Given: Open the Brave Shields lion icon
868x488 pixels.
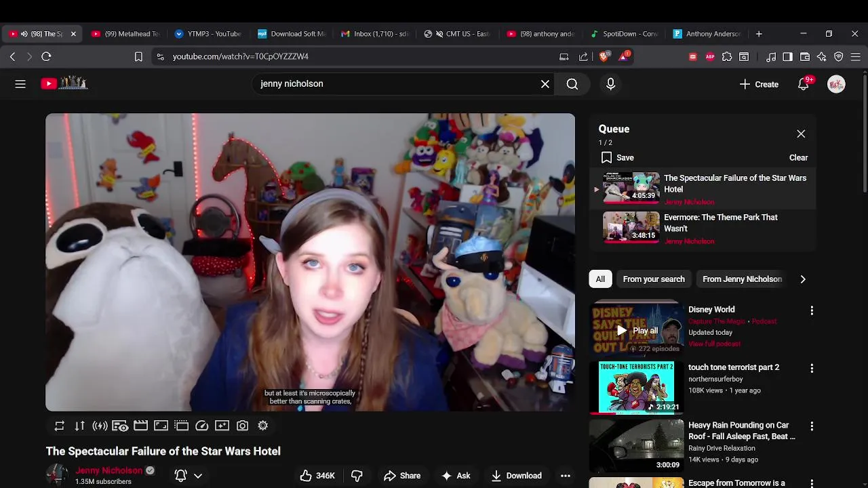Looking at the screenshot, I should point(604,57).
